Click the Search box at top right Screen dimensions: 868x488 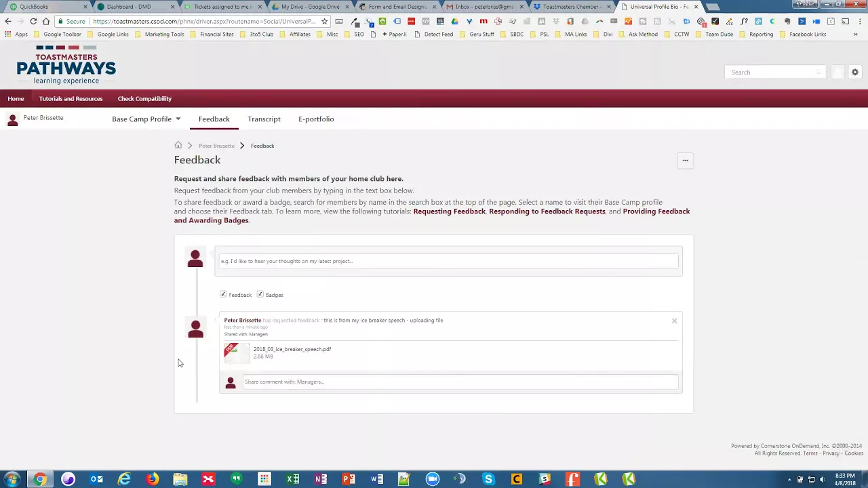775,73
